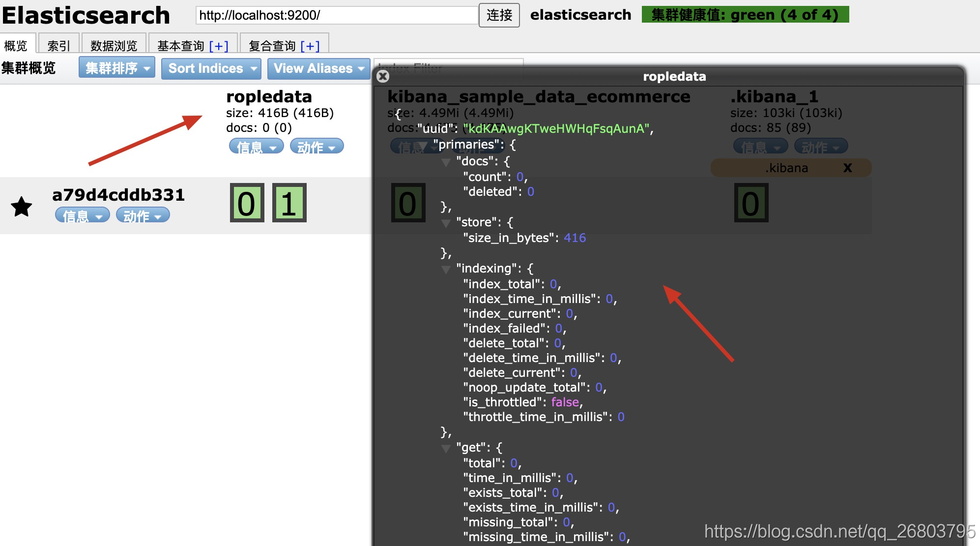Click shard 0 under kibana_sample_data_ecommerce
Image resolution: width=980 pixels, height=546 pixels.
point(408,203)
